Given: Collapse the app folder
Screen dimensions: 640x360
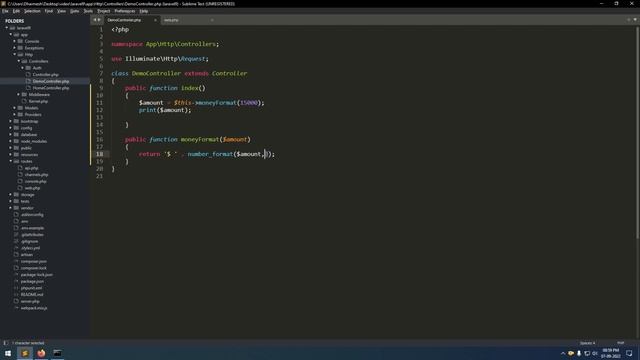Looking at the screenshot, I should coord(11,34).
